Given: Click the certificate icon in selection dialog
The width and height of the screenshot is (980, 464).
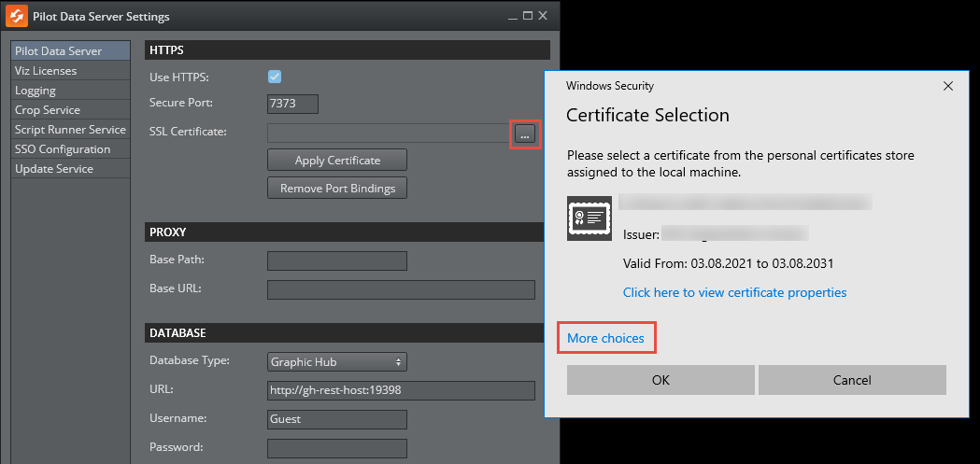Looking at the screenshot, I should pyautogui.click(x=589, y=218).
